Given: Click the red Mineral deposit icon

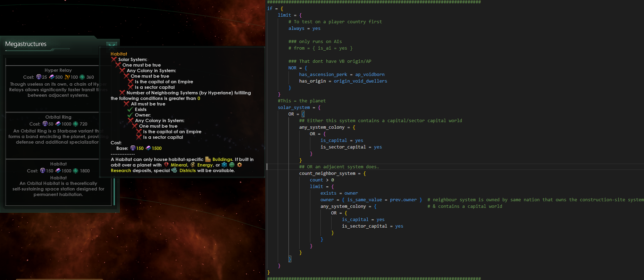Looking at the screenshot, I should 166,165.
